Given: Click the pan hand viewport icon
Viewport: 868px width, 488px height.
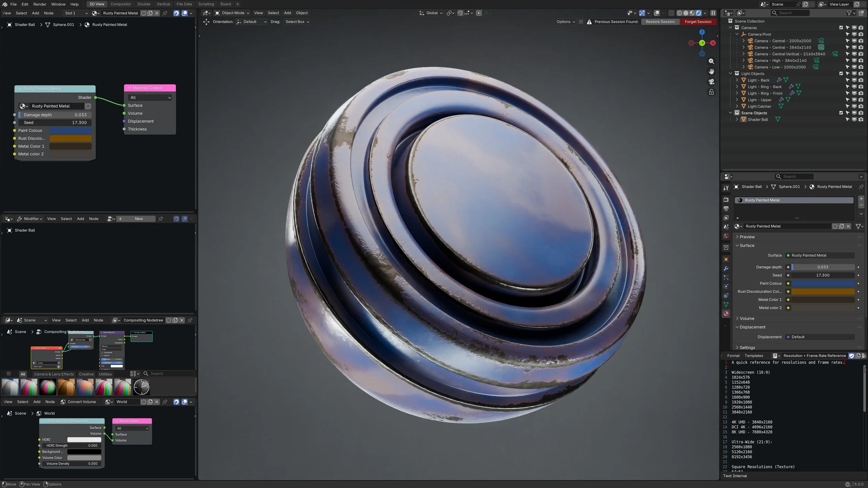Looking at the screenshot, I should pos(711,71).
